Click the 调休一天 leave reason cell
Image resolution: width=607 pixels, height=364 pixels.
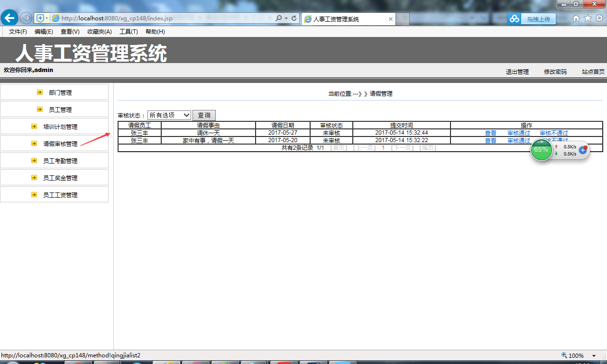click(208, 133)
